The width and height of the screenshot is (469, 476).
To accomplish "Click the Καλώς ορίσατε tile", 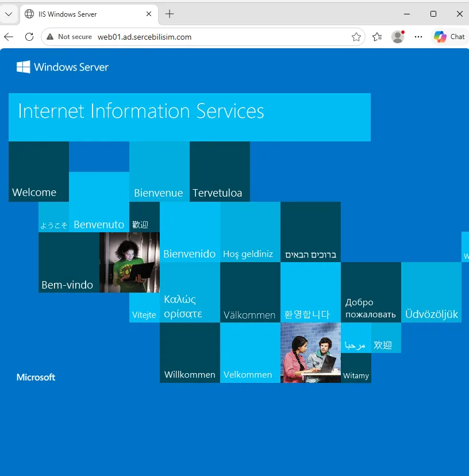I will click(x=190, y=293).
